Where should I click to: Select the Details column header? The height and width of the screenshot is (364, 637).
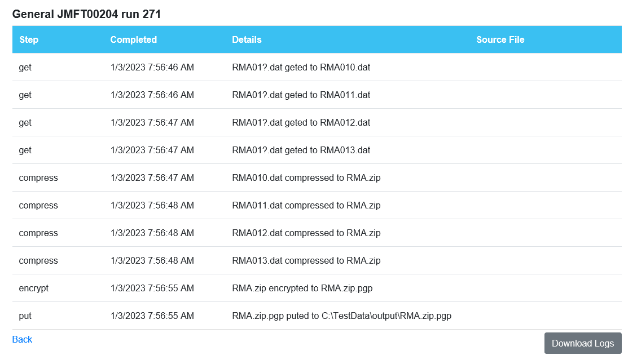pos(247,40)
